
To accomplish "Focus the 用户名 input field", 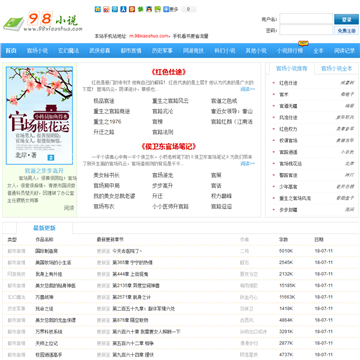I will pos(306,19).
